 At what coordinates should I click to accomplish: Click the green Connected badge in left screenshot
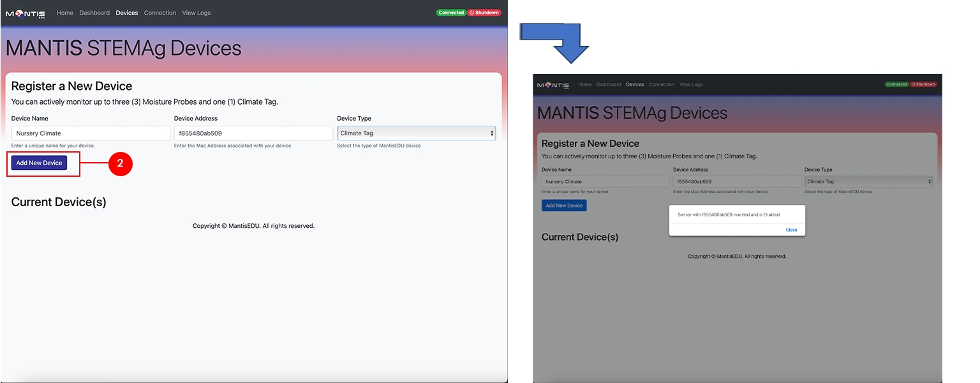(x=450, y=13)
